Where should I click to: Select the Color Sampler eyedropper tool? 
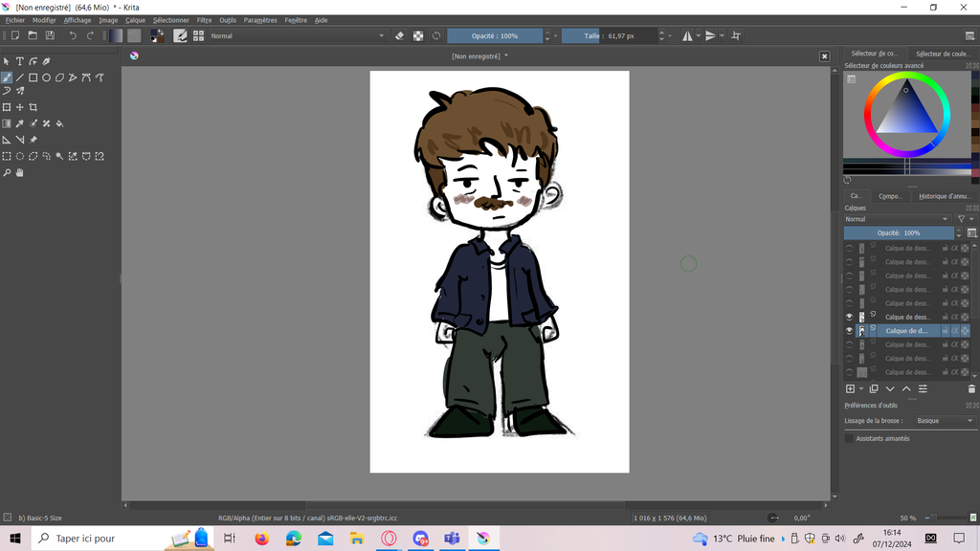pyautogui.click(x=20, y=123)
